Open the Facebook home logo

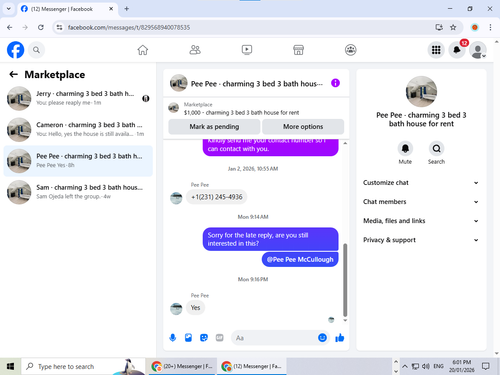15,50
